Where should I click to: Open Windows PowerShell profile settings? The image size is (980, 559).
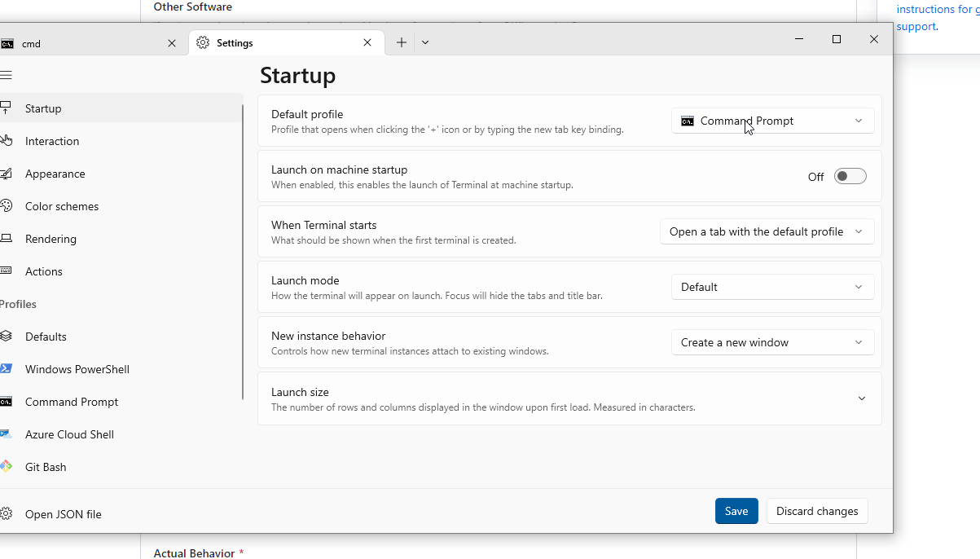(x=121, y=369)
